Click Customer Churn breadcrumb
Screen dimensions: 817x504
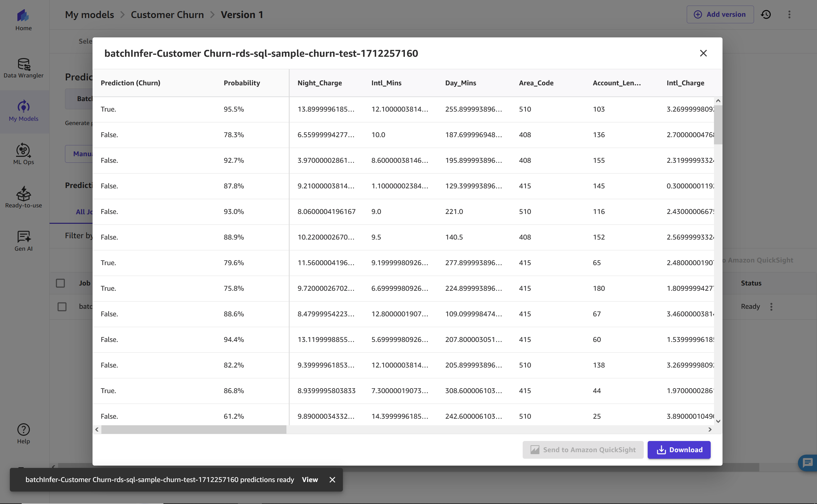(167, 15)
